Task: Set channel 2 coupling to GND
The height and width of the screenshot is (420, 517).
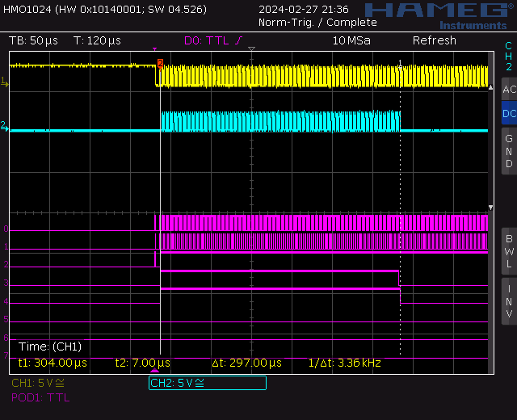Action: tap(509, 151)
